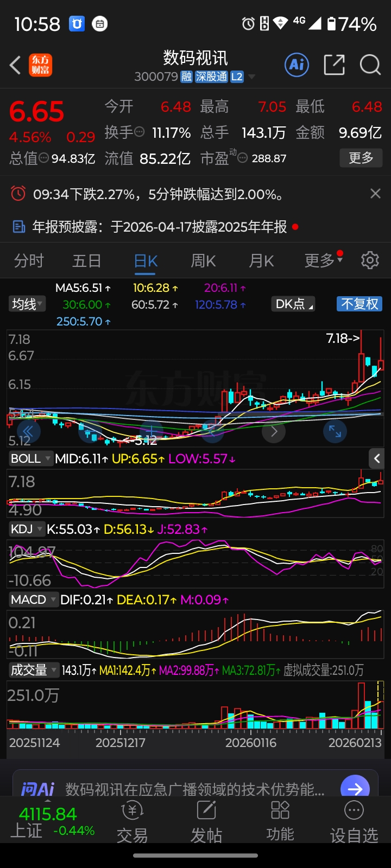Viewport: 391px width, 868px height.
Task: Tap the 东方财富 orange logo
Action: (40, 65)
